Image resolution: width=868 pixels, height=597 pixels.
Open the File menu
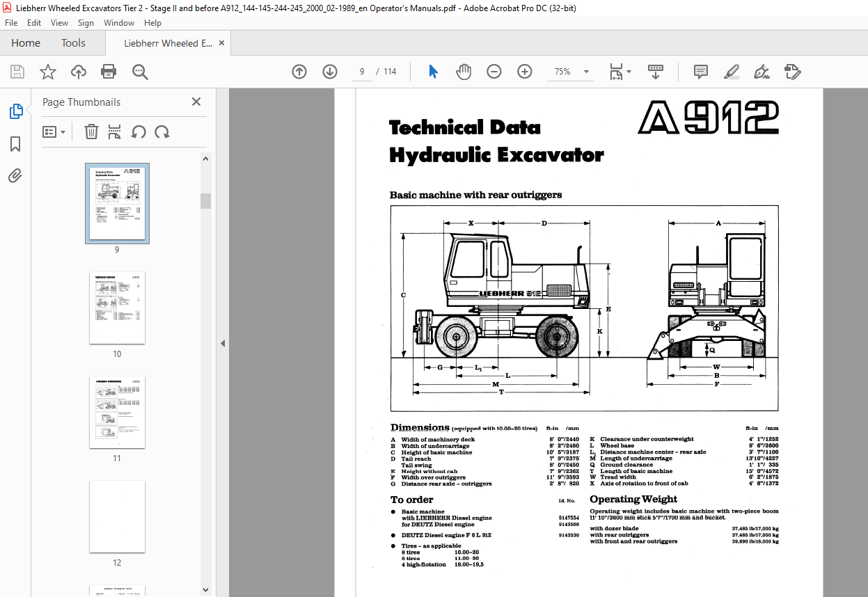11,23
